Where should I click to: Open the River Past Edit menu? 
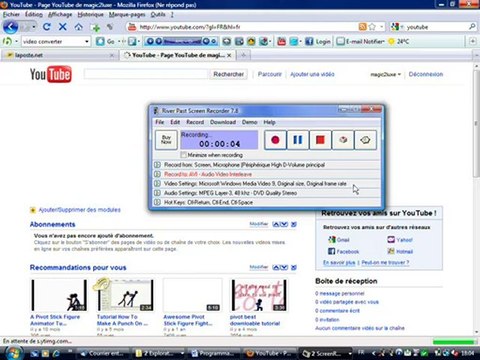pos(175,122)
